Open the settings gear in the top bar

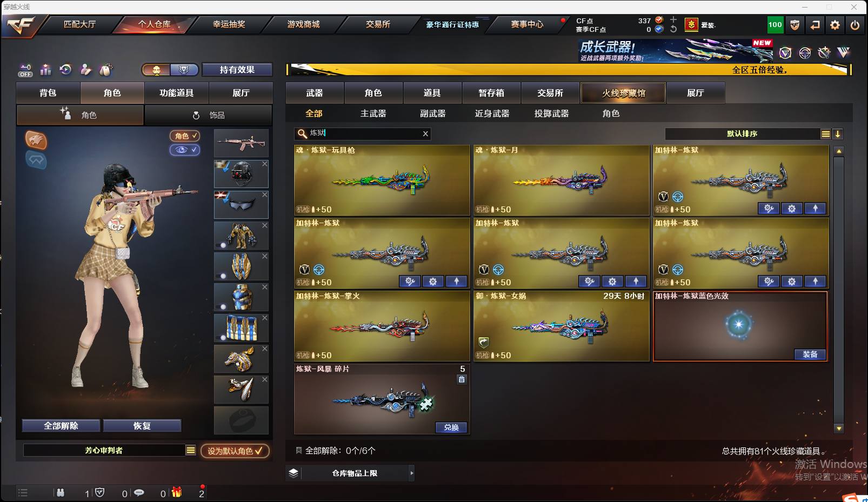(835, 25)
